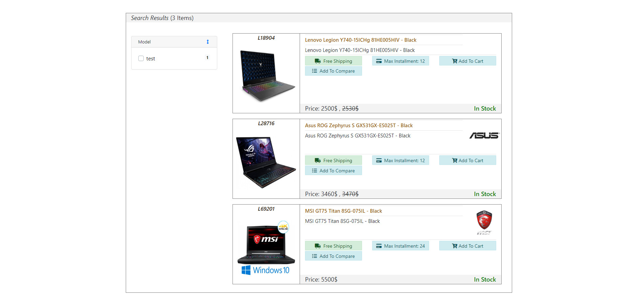Click Max Installment: 12 on Asus ROG
The image size is (644, 306).
tap(401, 160)
